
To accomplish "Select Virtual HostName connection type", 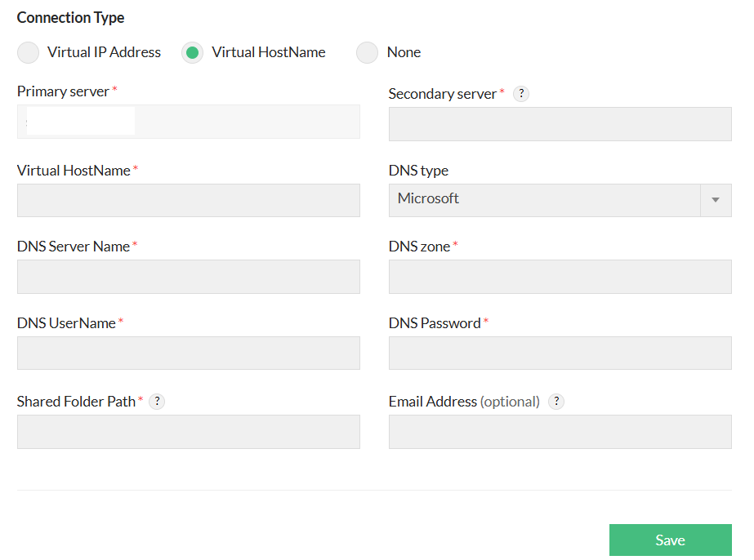I will tap(192, 53).
